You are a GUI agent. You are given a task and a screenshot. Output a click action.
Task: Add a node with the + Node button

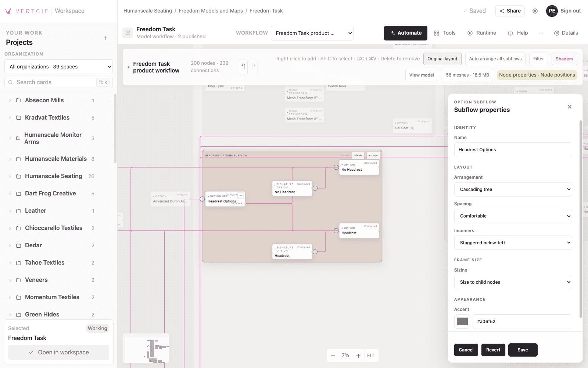358,155
